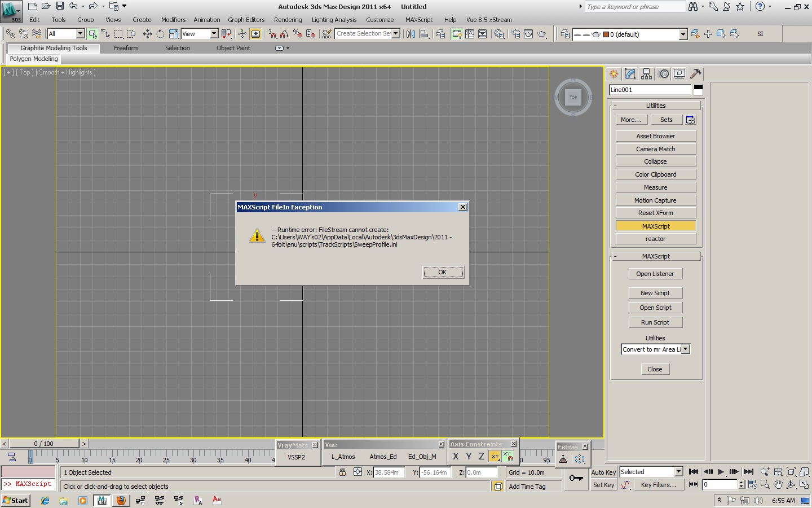Switch to the Modify command panel

[630, 74]
